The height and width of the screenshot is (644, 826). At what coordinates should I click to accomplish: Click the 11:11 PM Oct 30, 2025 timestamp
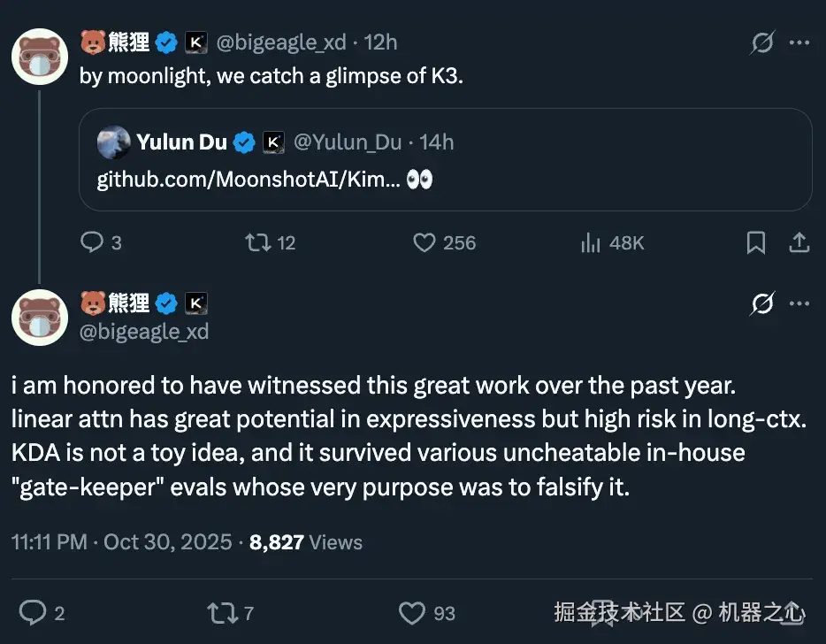122,542
